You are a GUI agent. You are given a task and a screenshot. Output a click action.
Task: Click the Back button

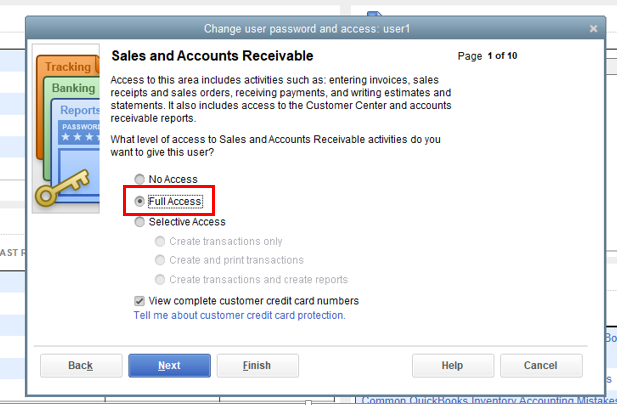tap(81, 365)
